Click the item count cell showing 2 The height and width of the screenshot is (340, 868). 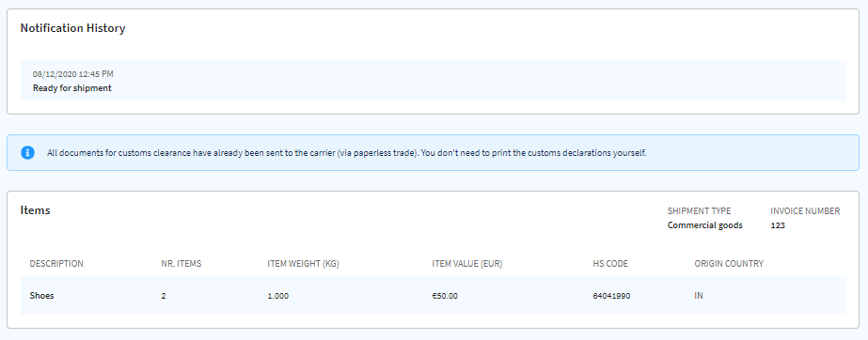[x=164, y=296]
